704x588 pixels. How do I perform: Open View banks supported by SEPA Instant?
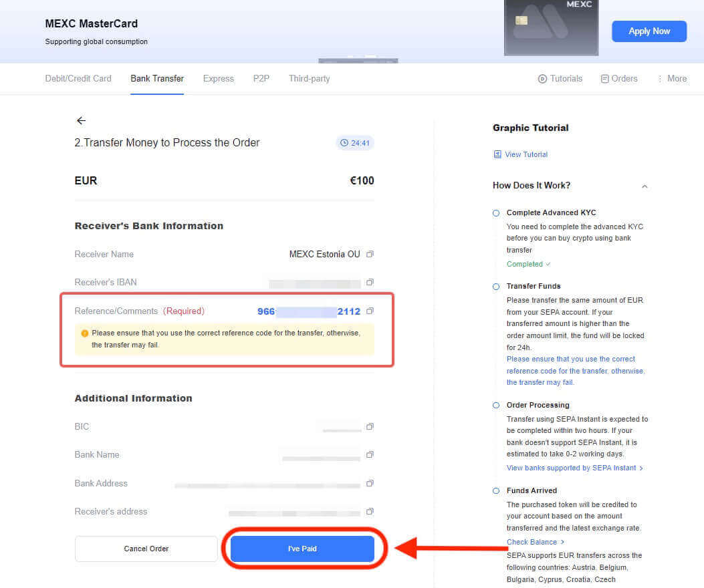(x=574, y=468)
